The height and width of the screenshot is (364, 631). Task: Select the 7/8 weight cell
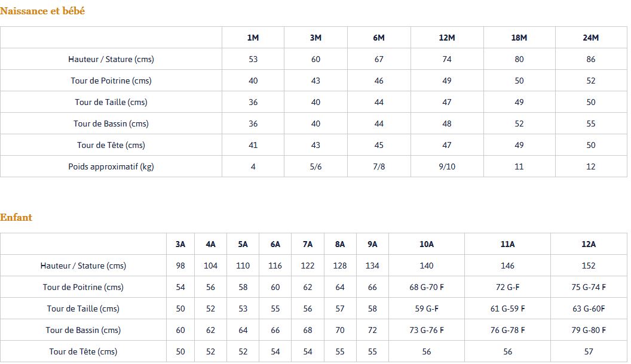click(x=378, y=166)
